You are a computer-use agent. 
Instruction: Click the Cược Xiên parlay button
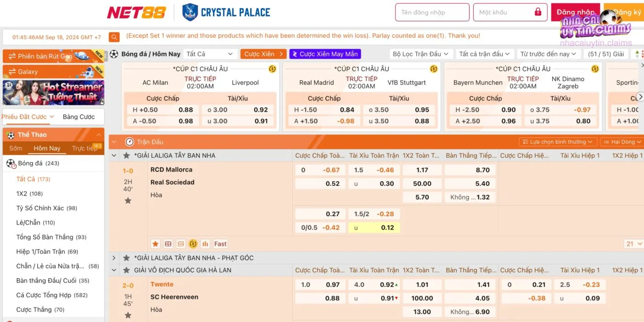[263, 54]
